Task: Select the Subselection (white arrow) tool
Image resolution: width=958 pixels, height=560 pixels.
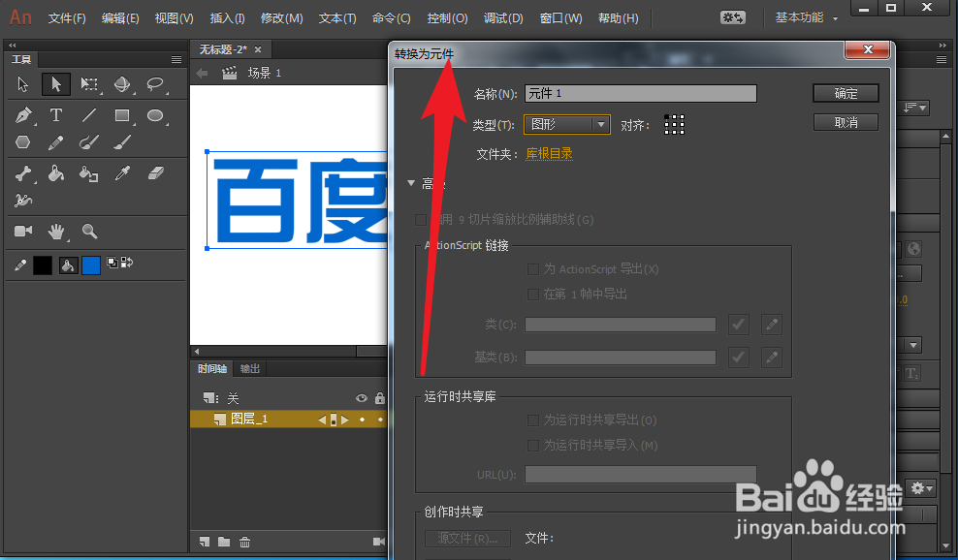Action: pos(22,84)
